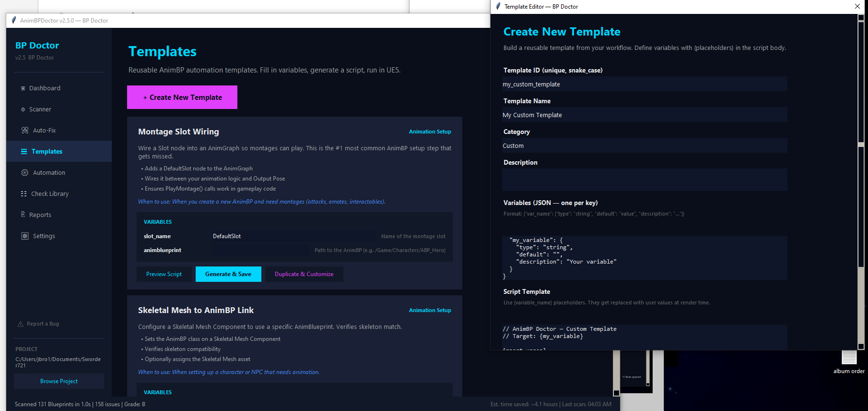Click the Template Editor scrollbar up arrow

[861, 18]
